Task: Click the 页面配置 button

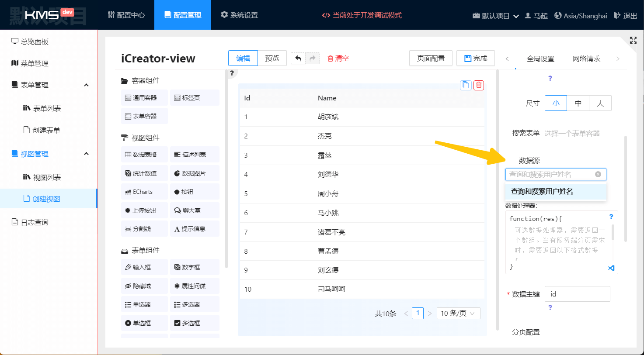Action: 431,58
